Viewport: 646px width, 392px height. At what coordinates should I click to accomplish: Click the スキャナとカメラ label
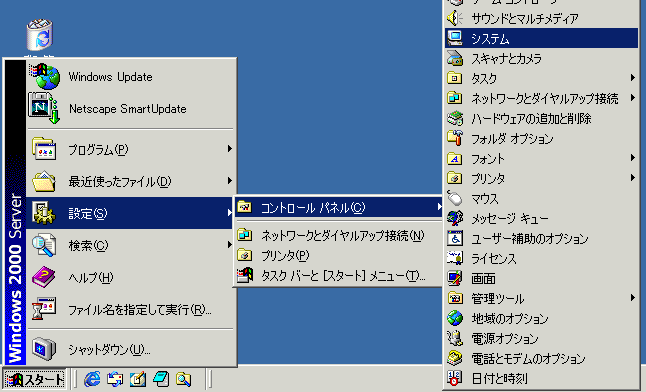click(x=506, y=59)
